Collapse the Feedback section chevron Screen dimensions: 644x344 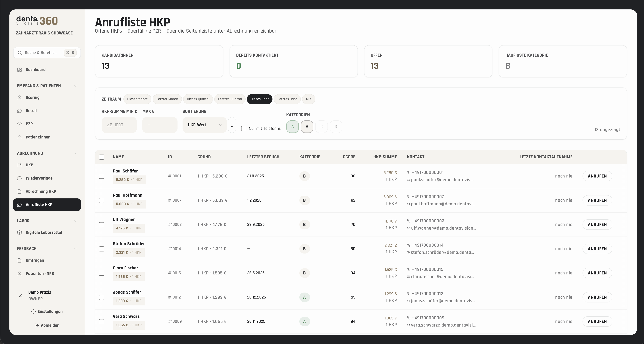point(75,249)
